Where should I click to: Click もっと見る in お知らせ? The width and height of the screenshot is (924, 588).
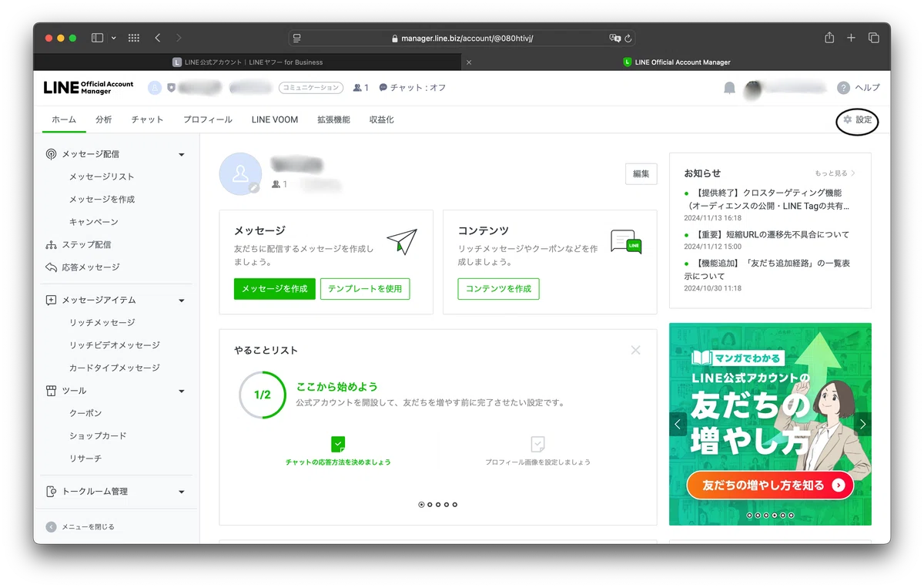(x=835, y=173)
